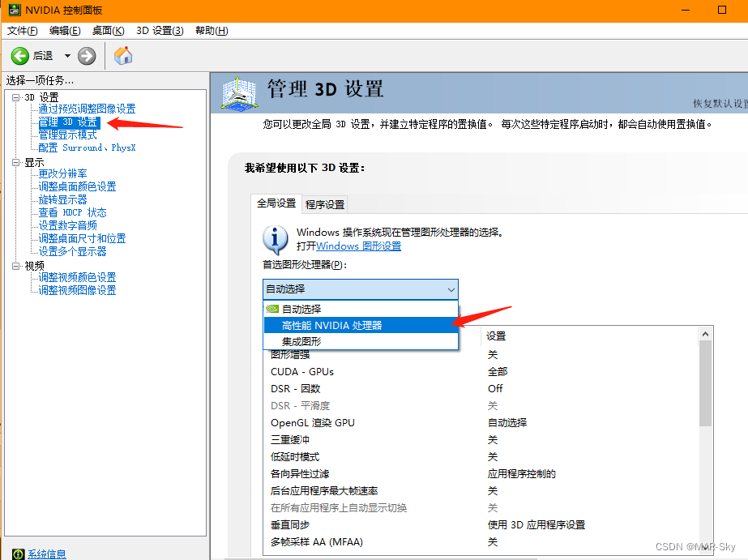
Task: Click the settings list scrollbar thumb
Action: [706, 383]
